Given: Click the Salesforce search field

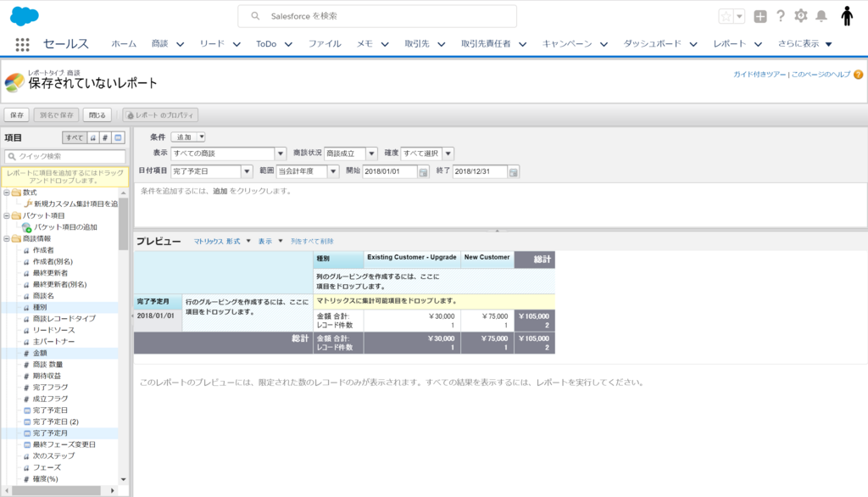Looking at the screenshot, I should (x=377, y=16).
